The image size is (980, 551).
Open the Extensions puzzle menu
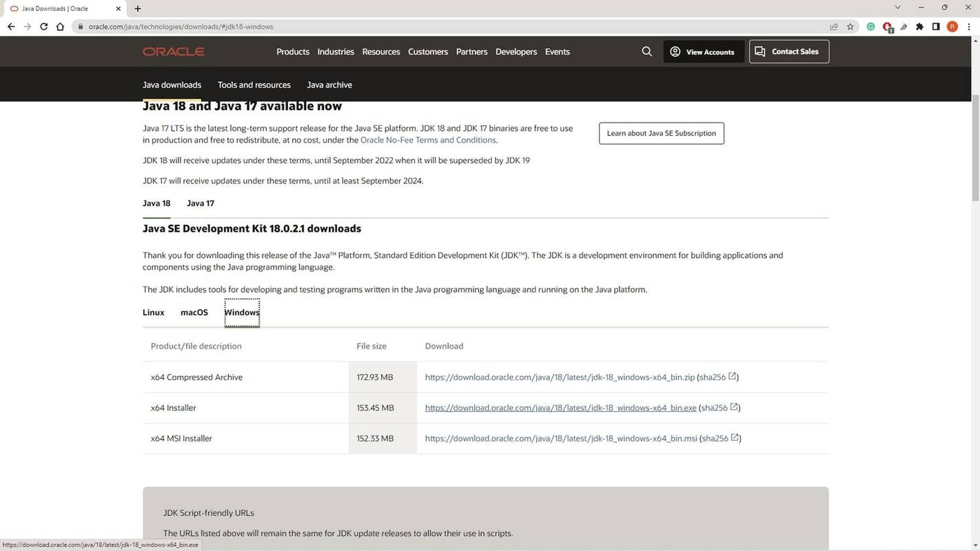[x=919, y=27]
